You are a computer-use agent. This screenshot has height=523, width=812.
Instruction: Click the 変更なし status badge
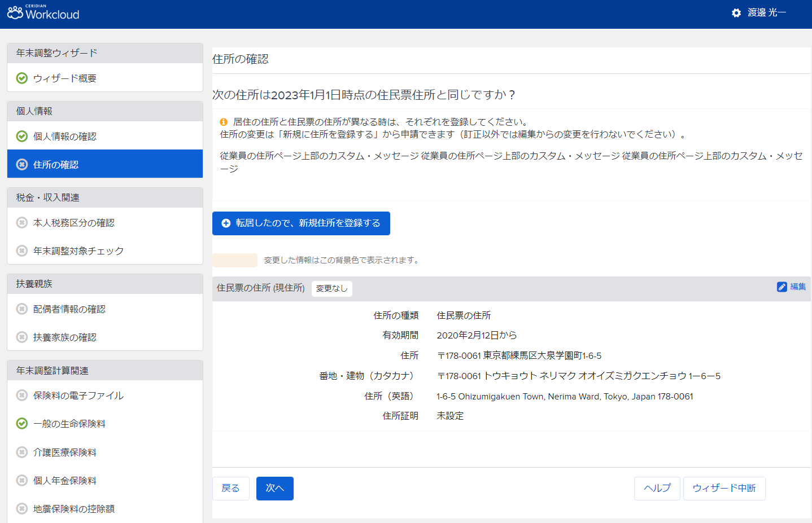(332, 288)
